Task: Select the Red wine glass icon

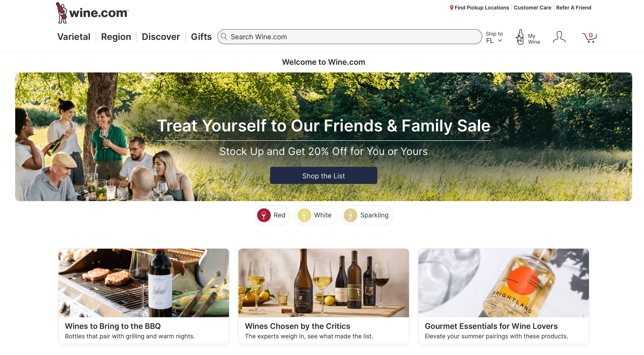Action: point(264,215)
